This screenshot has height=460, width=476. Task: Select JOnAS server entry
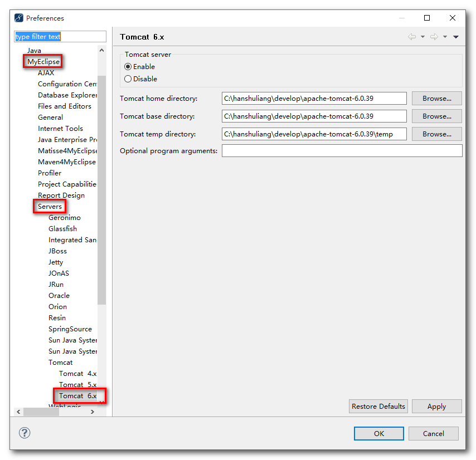tap(59, 273)
